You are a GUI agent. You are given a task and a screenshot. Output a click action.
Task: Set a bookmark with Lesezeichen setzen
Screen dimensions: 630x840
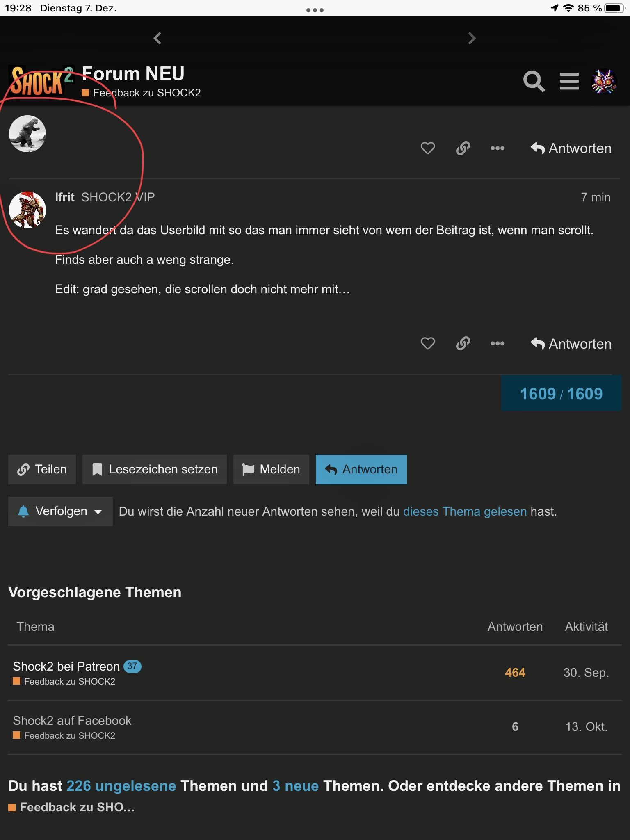tap(155, 470)
